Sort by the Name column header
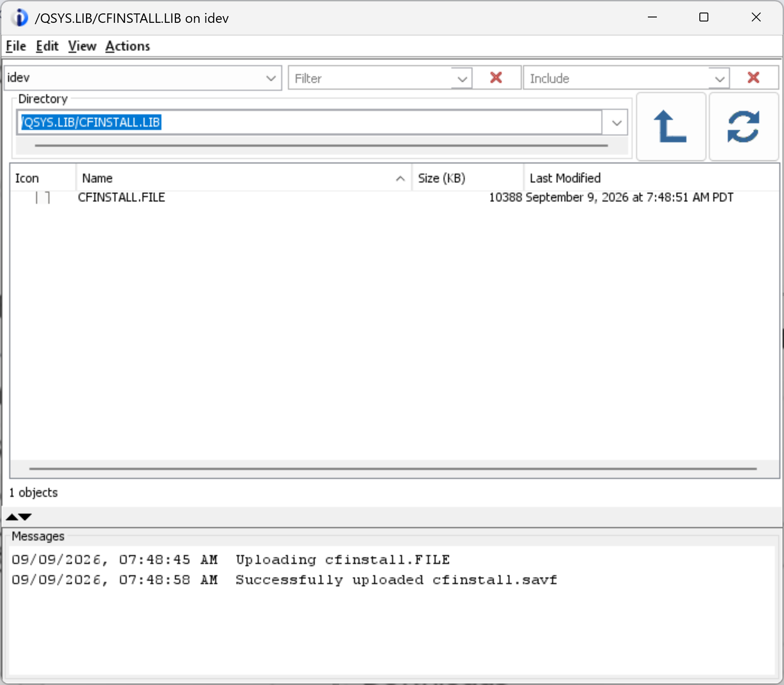 244,178
